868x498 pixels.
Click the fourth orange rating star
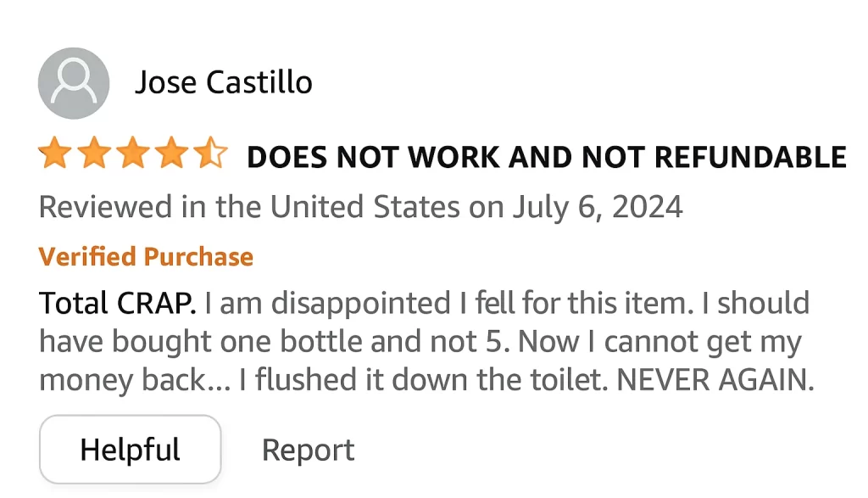pos(171,155)
